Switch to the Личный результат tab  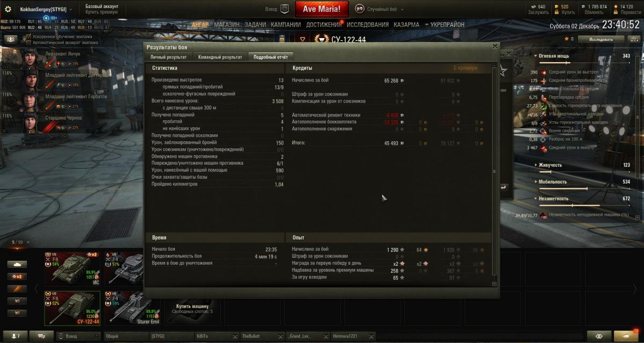[x=169, y=56]
